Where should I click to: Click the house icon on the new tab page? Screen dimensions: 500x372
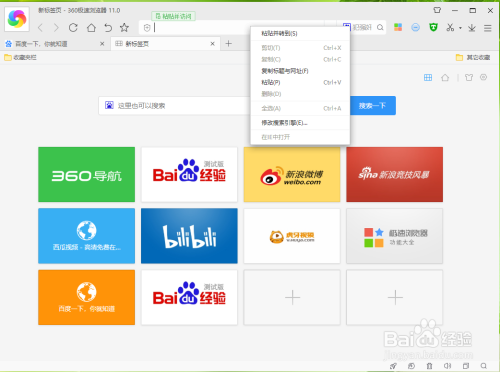[445, 78]
